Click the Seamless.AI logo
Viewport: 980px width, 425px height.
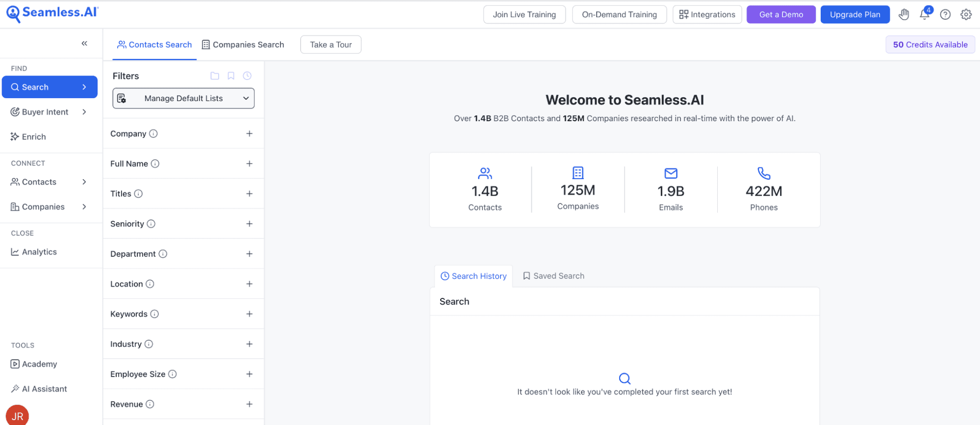[52, 14]
